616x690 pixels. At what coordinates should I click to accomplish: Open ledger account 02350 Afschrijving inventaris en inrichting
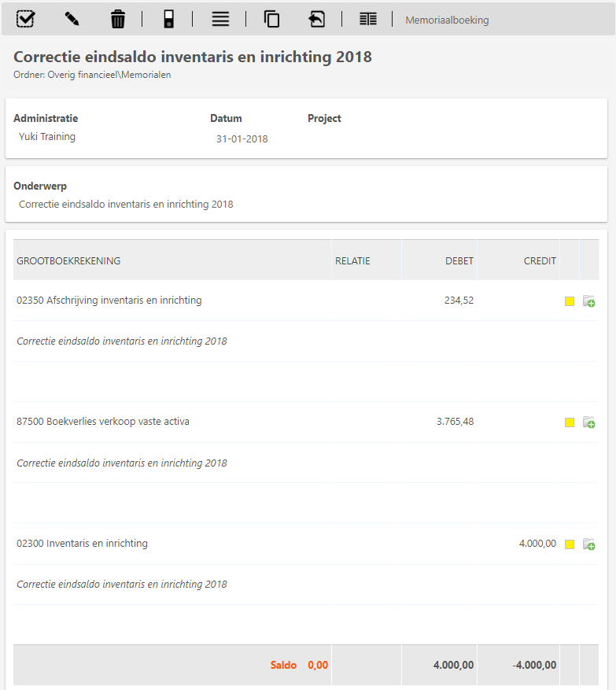(109, 300)
